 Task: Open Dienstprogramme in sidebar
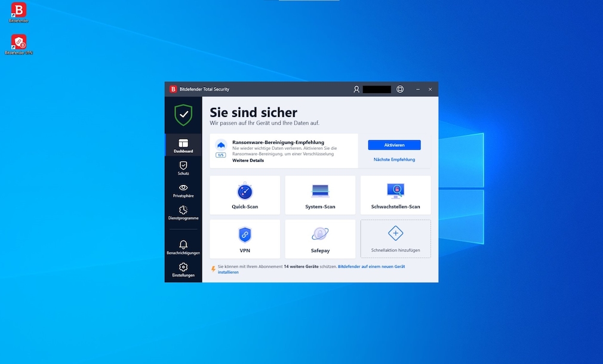click(183, 212)
